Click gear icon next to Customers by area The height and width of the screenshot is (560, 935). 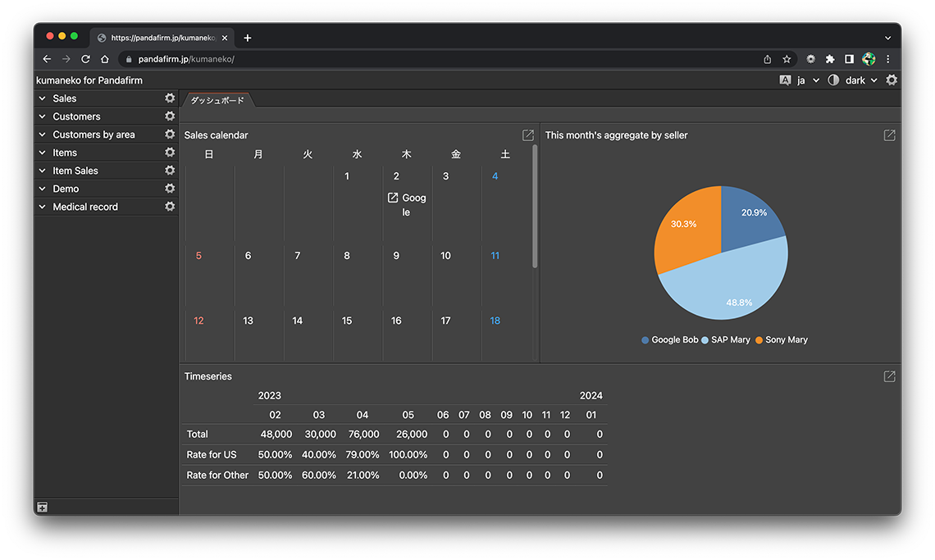click(170, 134)
